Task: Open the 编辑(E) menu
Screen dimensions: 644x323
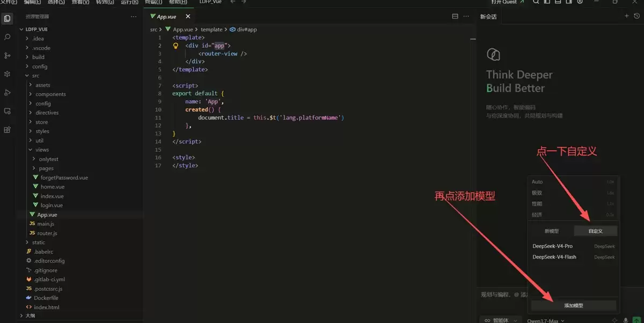Action: pos(33,2)
